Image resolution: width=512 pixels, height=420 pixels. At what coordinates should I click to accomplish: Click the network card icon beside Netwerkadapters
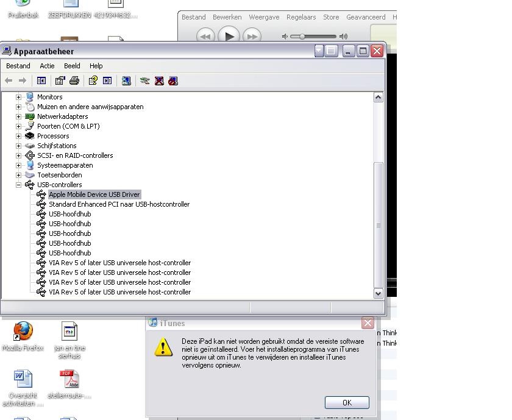pos(30,116)
